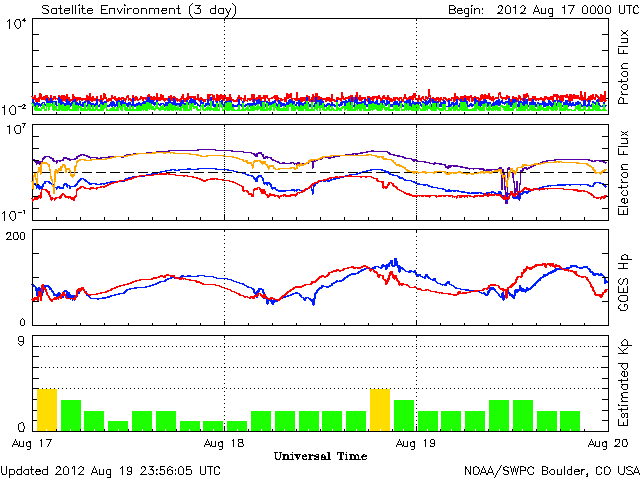The width and height of the screenshot is (640, 480).
Task: Click the 'Aug 19' date label
Action: 416,443
